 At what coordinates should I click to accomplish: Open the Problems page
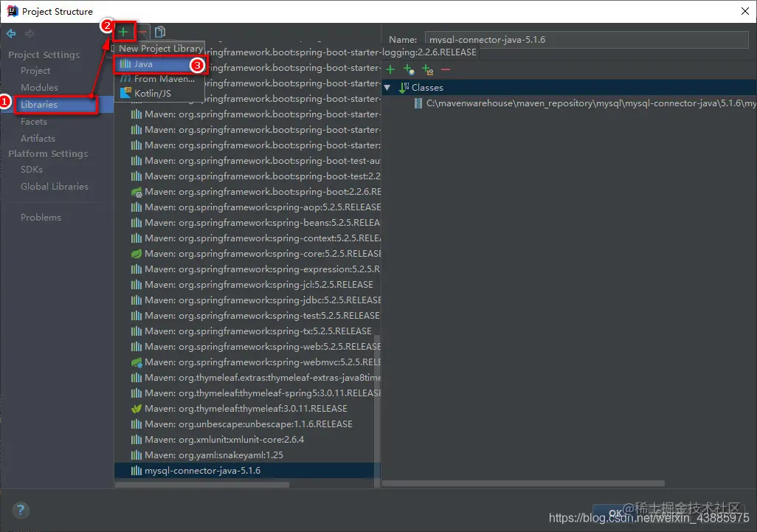pyautogui.click(x=41, y=217)
